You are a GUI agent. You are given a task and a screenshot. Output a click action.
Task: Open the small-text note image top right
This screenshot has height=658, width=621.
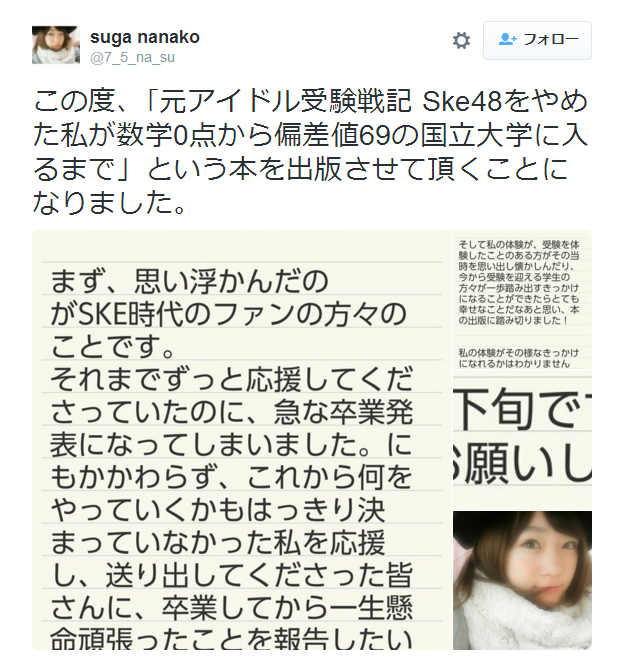[522, 300]
